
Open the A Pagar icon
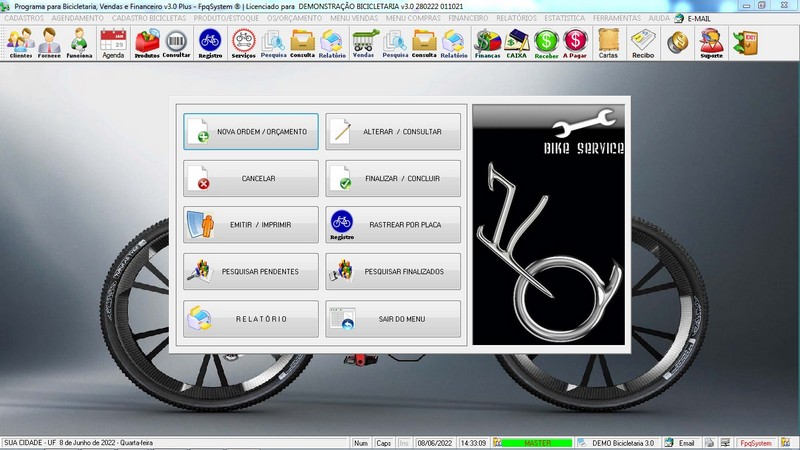click(576, 43)
